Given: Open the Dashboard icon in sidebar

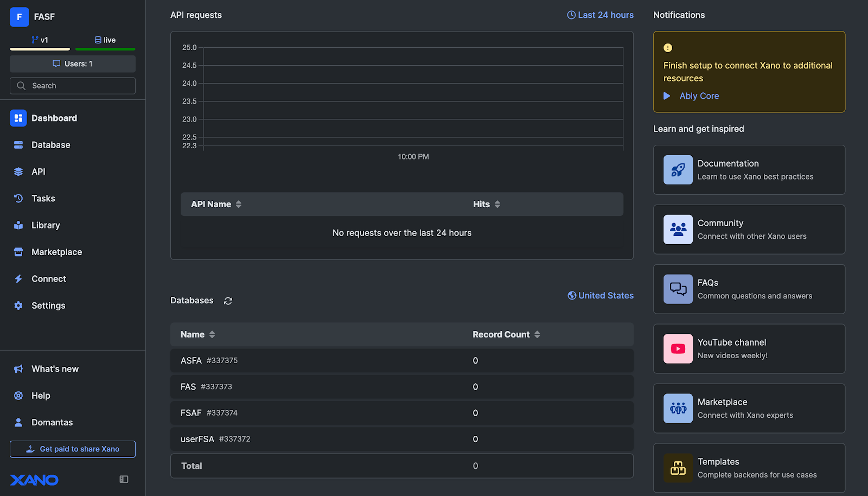Looking at the screenshot, I should coord(18,118).
